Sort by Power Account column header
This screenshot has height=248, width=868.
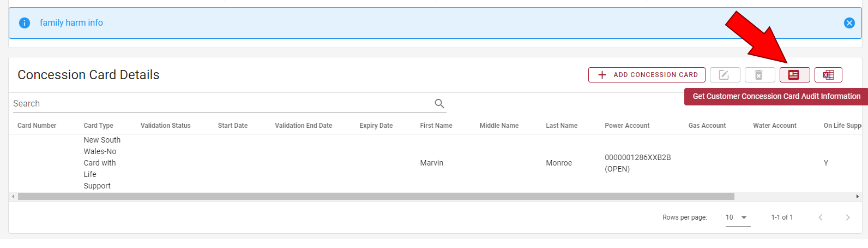[x=626, y=126]
